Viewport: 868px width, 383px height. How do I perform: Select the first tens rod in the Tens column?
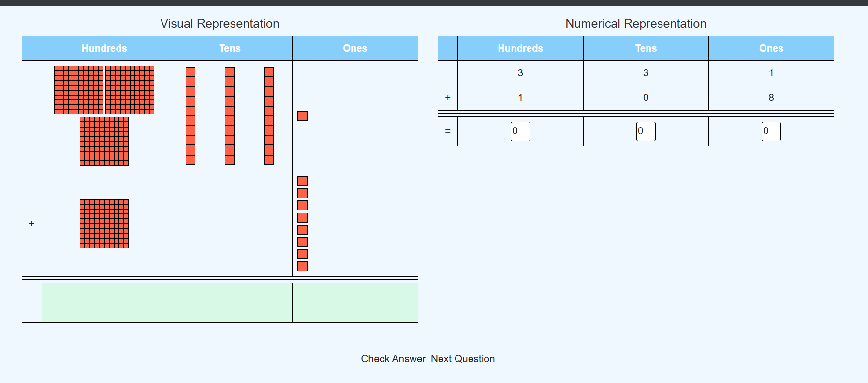pos(190,116)
